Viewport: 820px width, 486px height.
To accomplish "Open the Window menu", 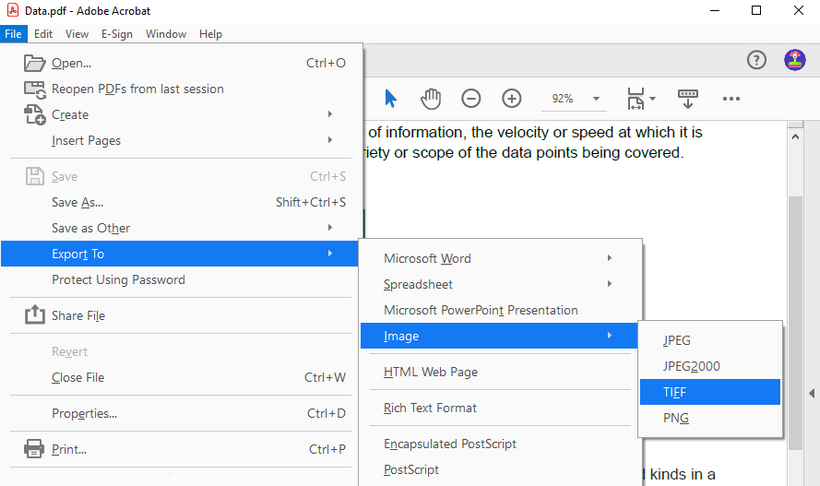I will (x=166, y=34).
